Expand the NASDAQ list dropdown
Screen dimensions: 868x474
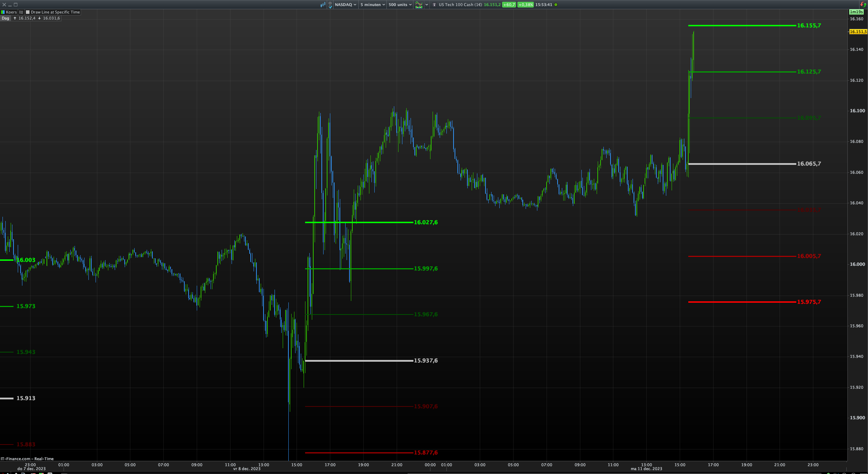click(x=345, y=5)
